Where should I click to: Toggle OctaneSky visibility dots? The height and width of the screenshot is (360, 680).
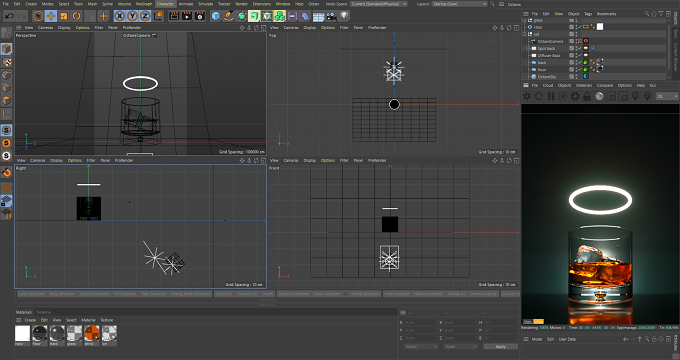[576, 77]
